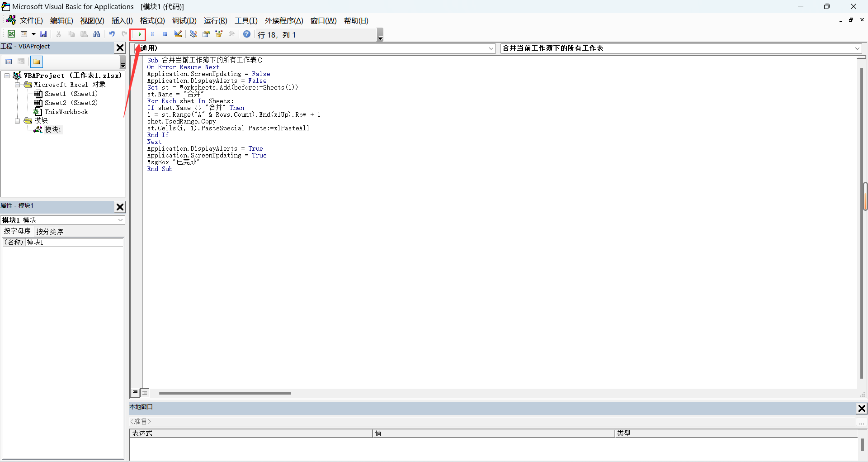Viewport: 868px width, 462px height.
Task: Click the Paste clipboard icon
Action: coord(84,34)
